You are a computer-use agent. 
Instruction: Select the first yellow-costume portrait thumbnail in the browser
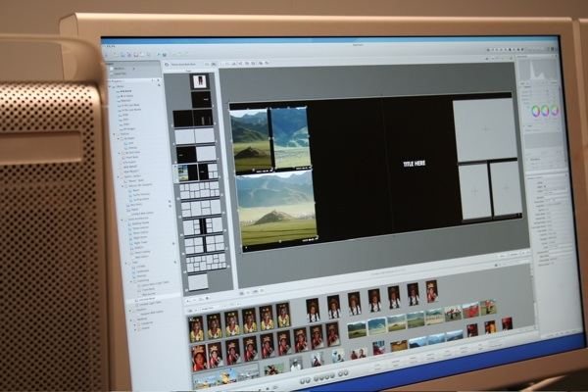click(x=197, y=329)
